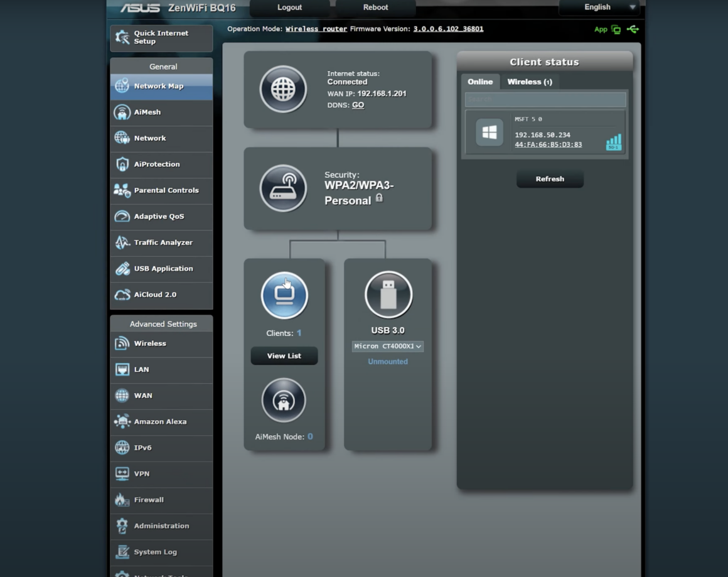Click the client IP 192.168.50.234
Image resolution: width=728 pixels, height=577 pixels.
coord(542,135)
